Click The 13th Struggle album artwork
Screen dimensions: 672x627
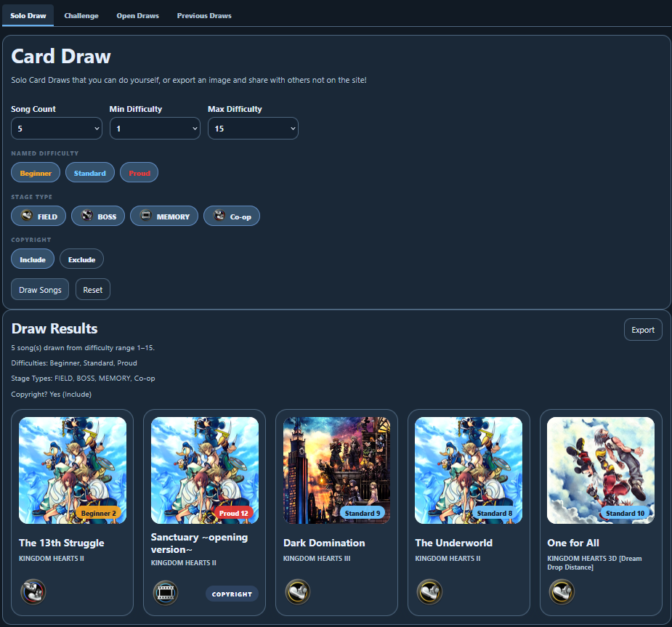tap(73, 470)
